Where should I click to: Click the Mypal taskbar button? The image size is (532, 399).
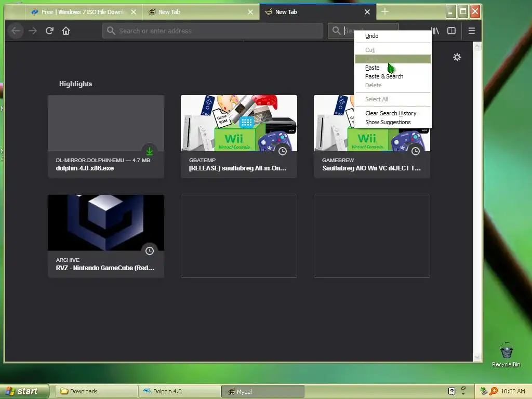[x=263, y=392]
